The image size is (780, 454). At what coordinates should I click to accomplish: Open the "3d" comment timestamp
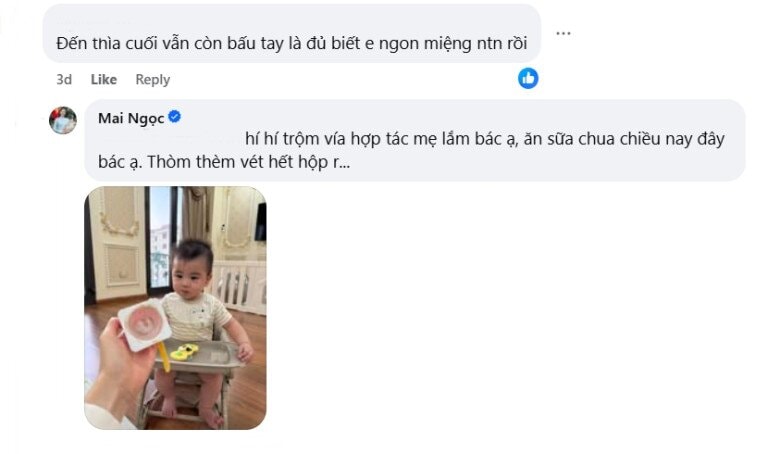[64, 79]
